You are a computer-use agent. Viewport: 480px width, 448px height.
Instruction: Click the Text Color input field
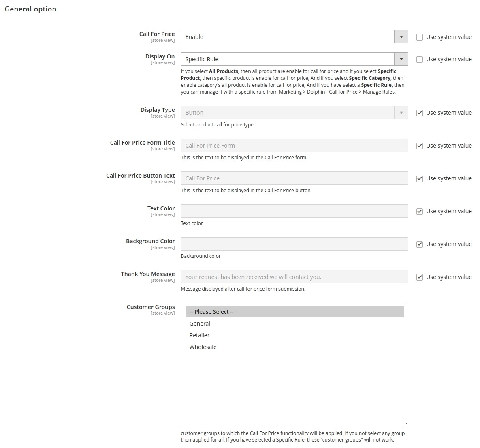[x=294, y=211]
